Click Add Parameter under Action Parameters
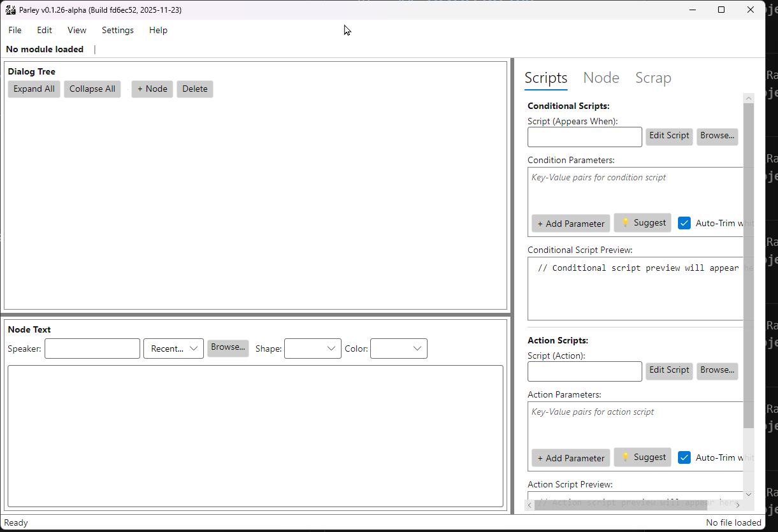The image size is (778, 532). click(571, 458)
